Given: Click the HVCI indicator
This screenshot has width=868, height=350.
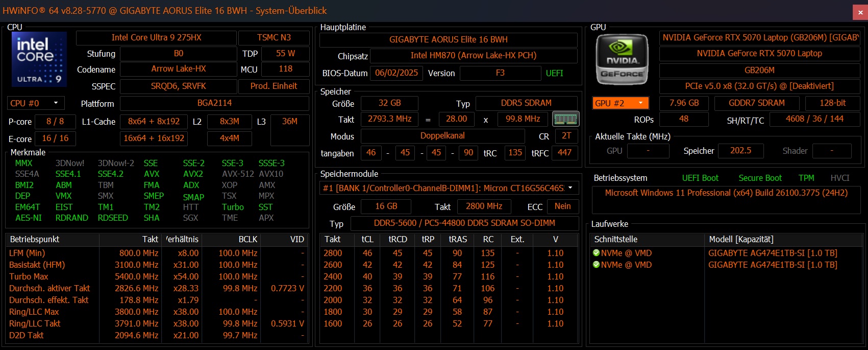Looking at the screenshot, I should (x=840, y=178).
